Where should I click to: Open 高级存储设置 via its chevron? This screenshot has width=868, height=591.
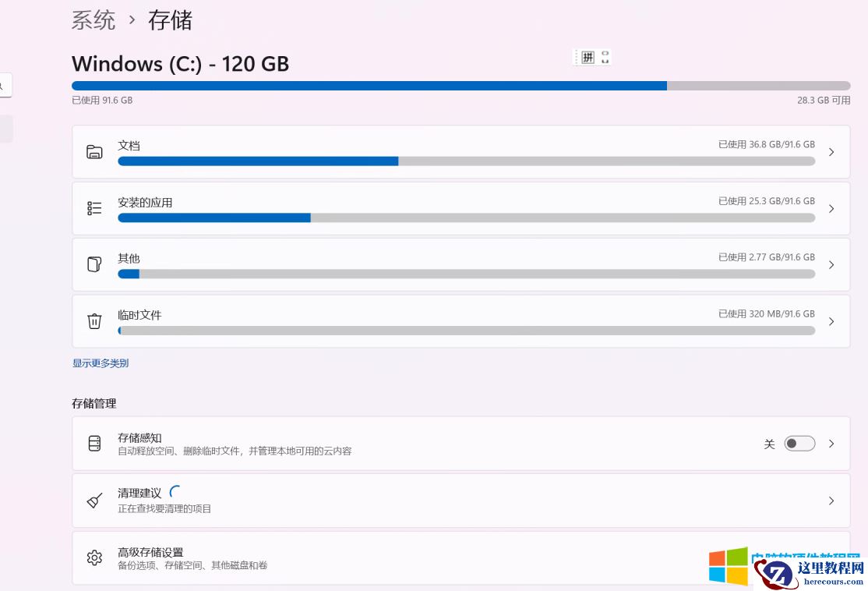[831, 557]
